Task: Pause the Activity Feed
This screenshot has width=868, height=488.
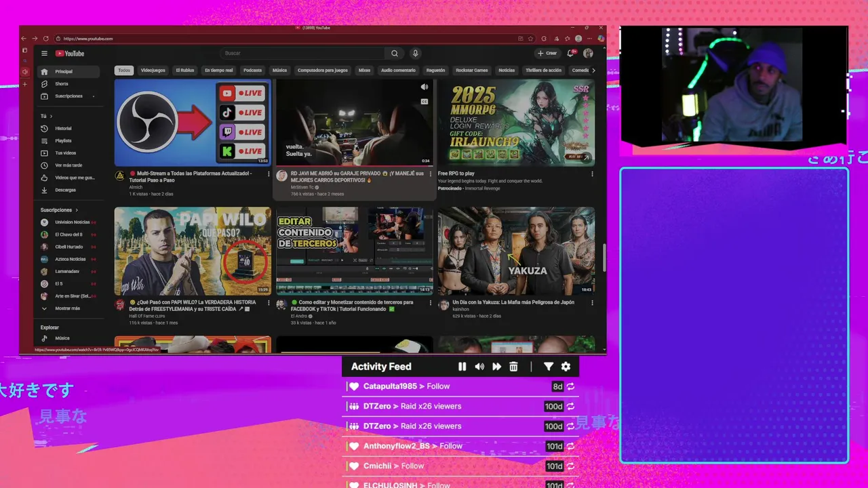Action: tap(462, 367)
